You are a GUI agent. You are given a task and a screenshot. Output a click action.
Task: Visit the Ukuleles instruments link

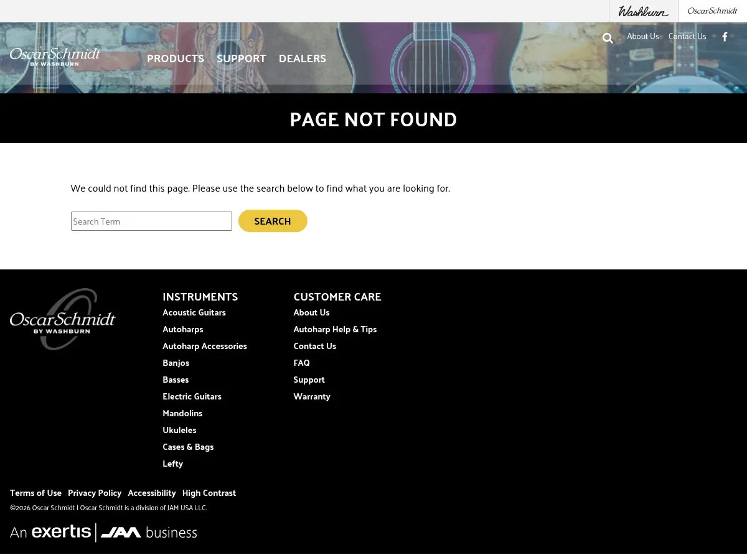(x=179, y=430)
